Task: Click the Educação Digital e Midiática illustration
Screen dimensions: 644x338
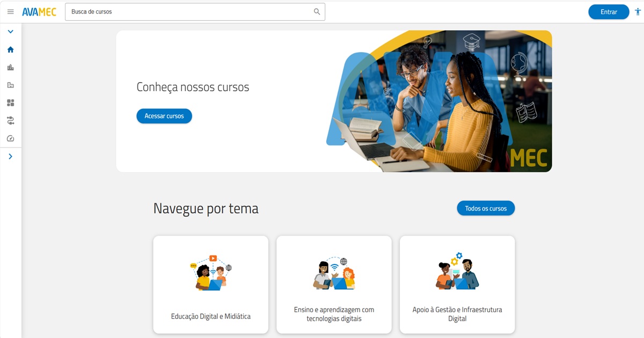Action: click(x=211, y=273)
